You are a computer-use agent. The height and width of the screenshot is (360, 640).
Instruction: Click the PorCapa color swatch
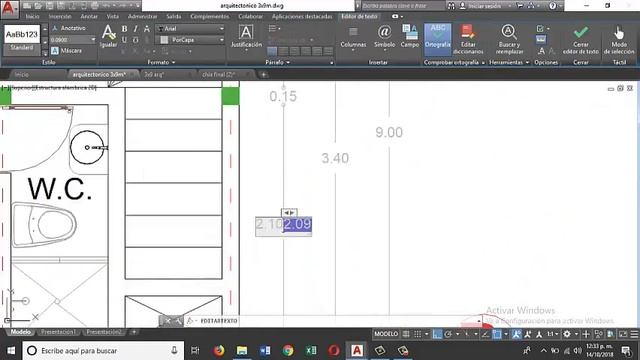[x=164, y=40]
